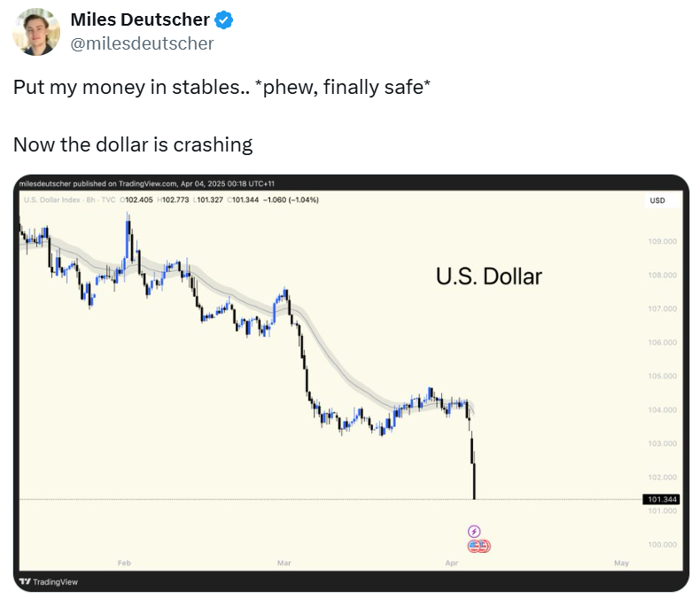Click the 100.000 price scale label
This screenshot has height=599, width=700.
(x=663, y=545)
